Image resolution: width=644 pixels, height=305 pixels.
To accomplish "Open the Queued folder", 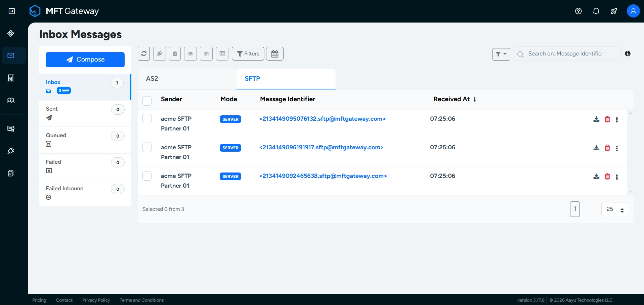I will [x=85, y=140].
